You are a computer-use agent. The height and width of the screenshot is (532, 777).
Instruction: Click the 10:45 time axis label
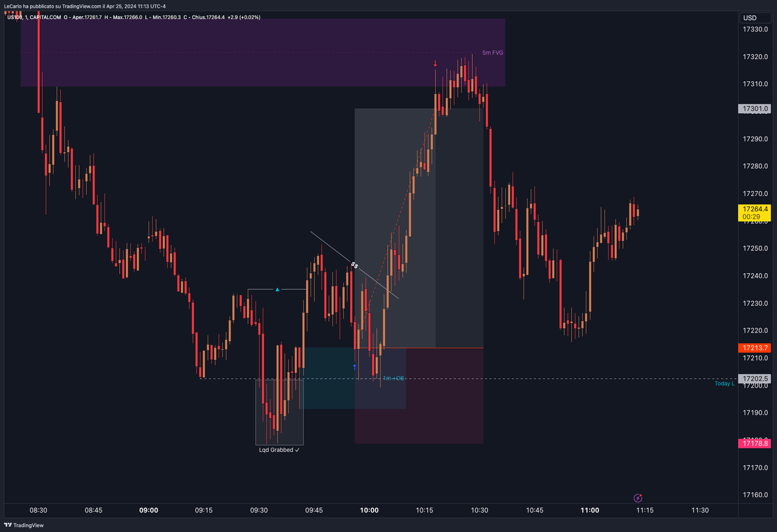535,510
